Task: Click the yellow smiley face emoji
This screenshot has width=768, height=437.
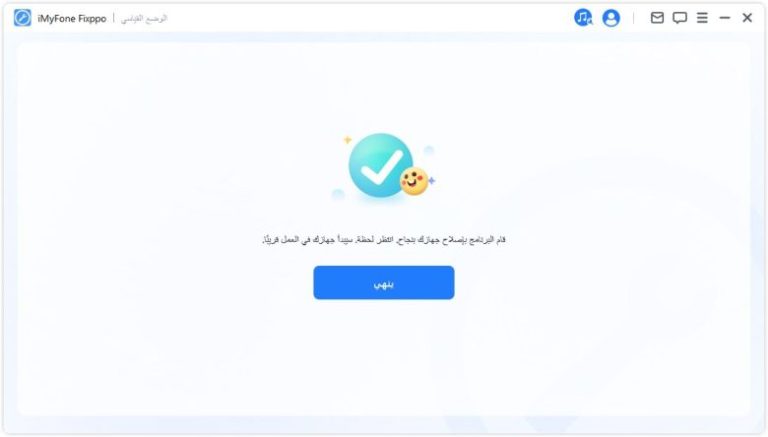Action: pyautogui.click(x=414, y=181)
